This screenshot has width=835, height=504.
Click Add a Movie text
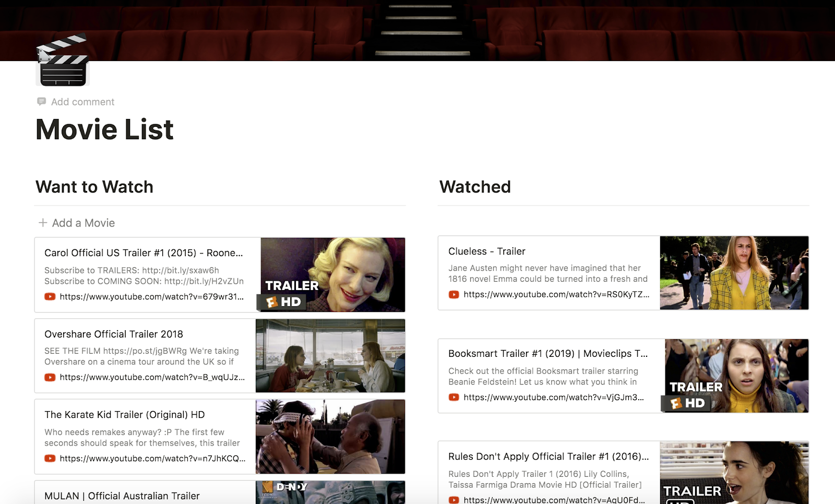(x=83, y=223)
